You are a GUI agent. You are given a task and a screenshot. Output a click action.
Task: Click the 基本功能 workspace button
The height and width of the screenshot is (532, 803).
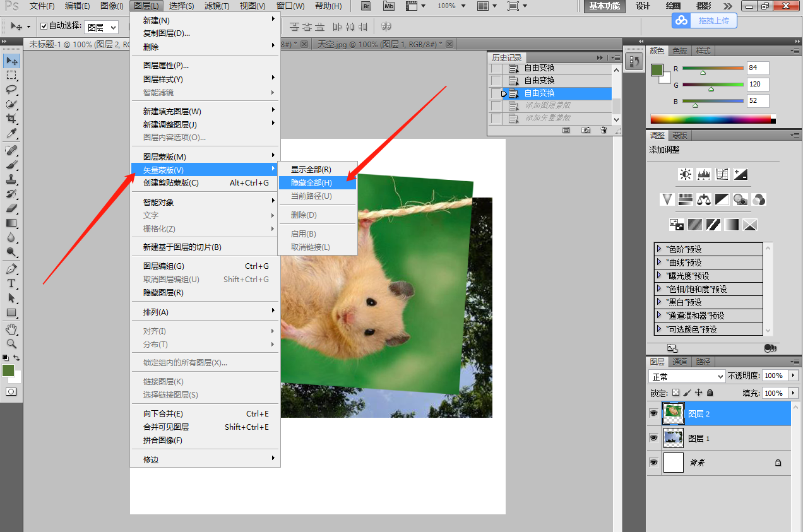604,6
